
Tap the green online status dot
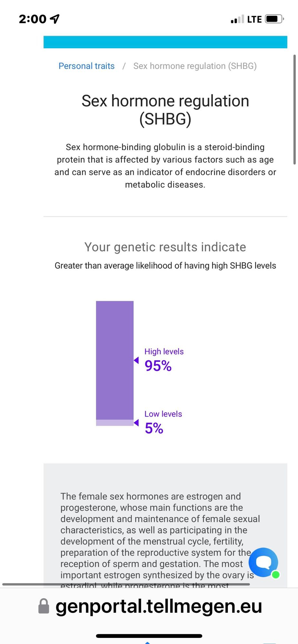[x=276, y=574]
